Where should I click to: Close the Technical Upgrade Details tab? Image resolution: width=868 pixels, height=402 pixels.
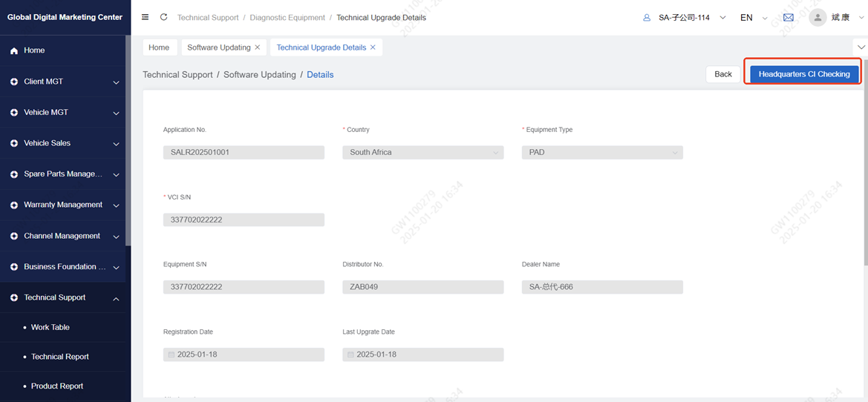[x=373, y=47]
